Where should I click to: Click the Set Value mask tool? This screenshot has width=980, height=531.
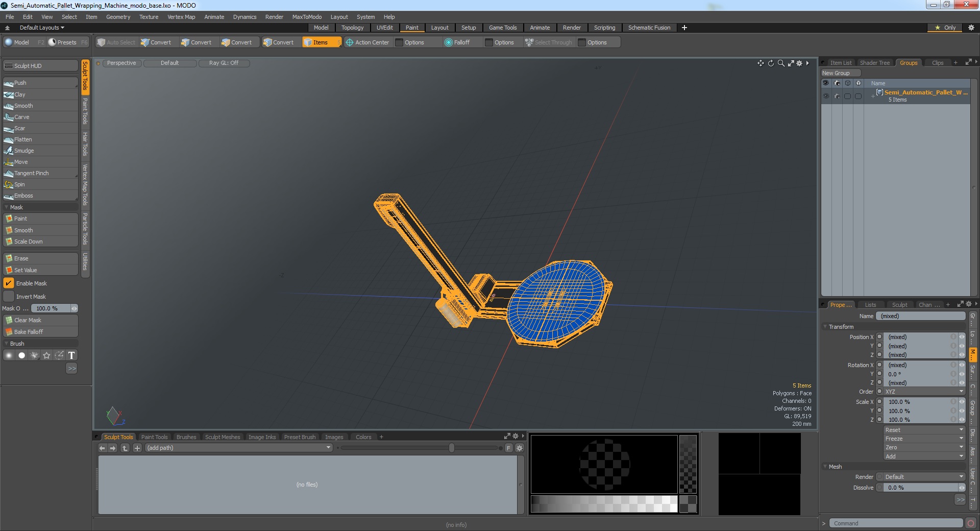pos(40,270)
